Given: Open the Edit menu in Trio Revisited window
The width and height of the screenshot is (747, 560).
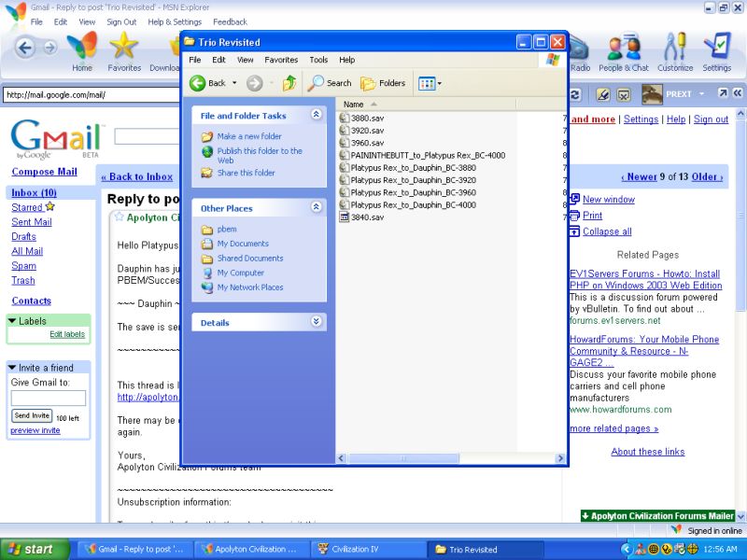Looking at the screenshot, I should coord(218,60).
